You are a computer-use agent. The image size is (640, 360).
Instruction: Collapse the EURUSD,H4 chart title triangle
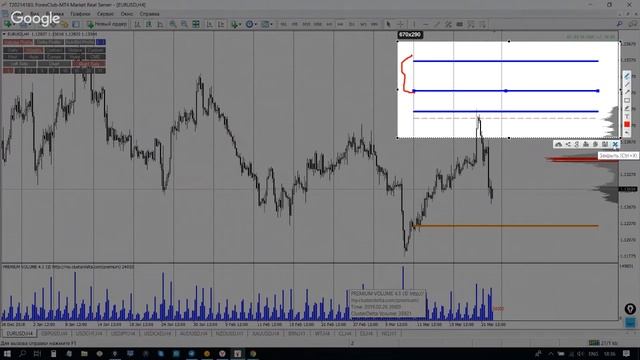coord(4,34)
